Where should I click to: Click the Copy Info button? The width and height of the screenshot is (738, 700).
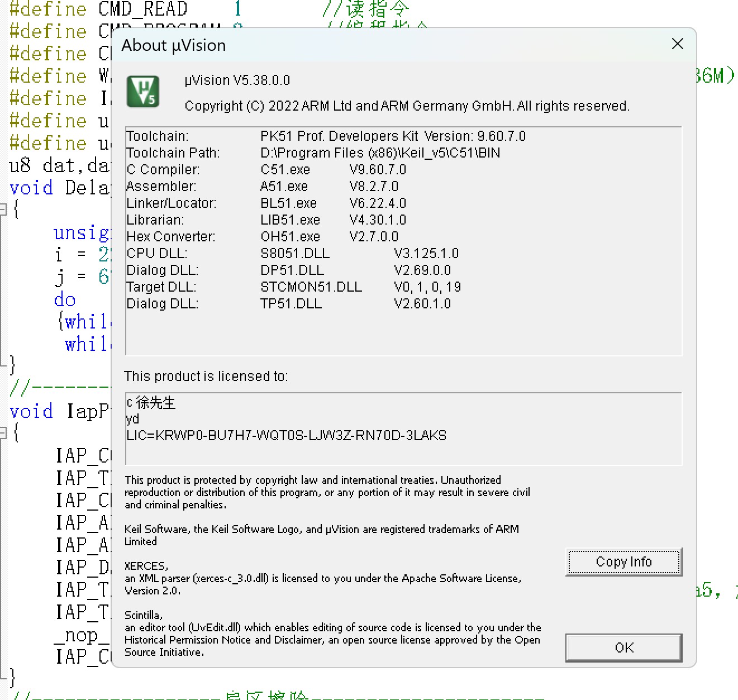point(623,561)
